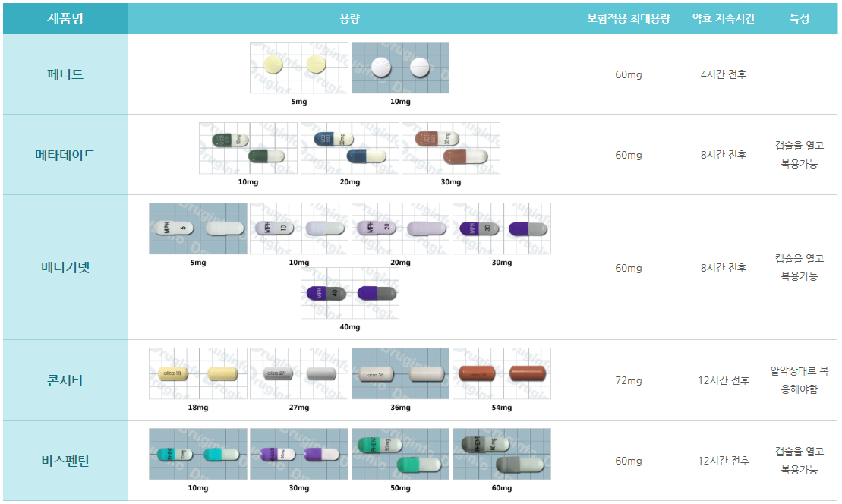842x504 pixels.
Task: Select the 비스펜틴 60mg capsule image
Action: tap(502, 454)
